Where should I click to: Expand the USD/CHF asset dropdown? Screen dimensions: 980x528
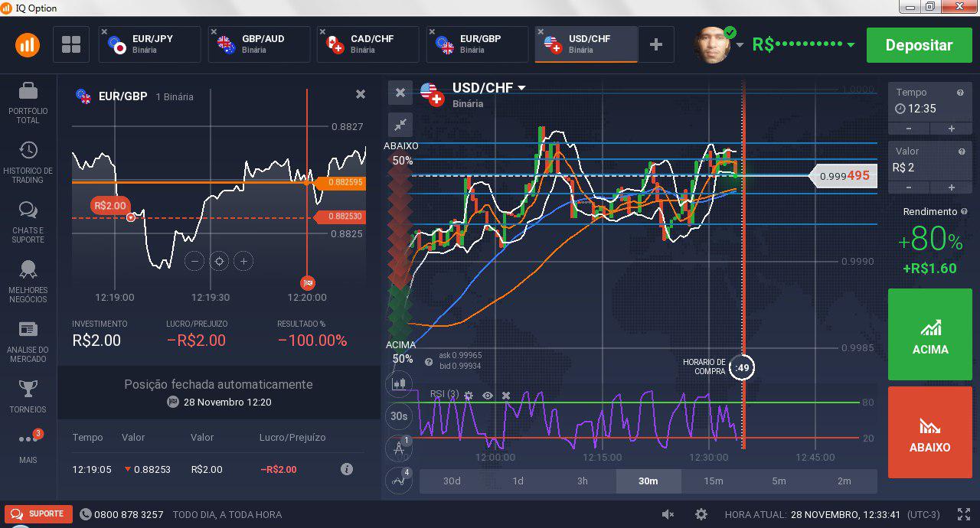click(522, 88)
